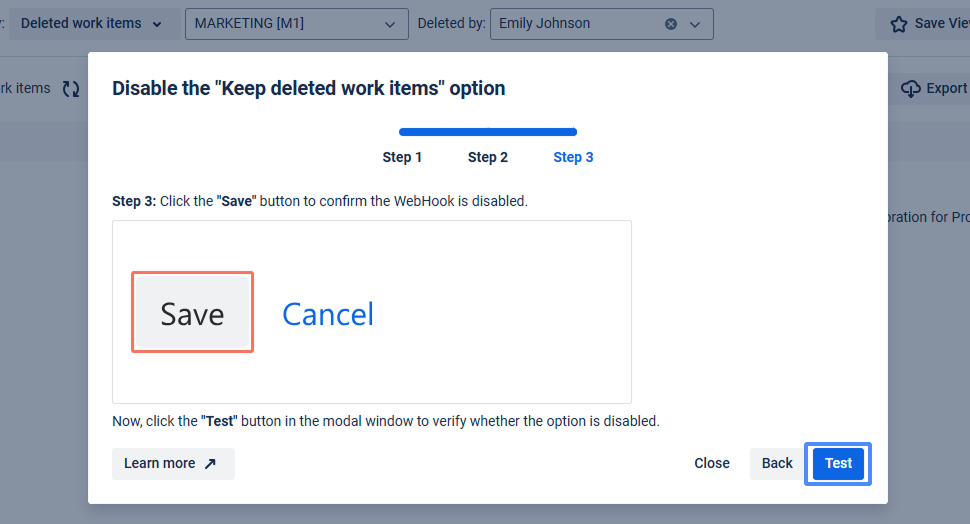Screen dimensions: 970x524
Task: Click highlighted Save in tutorial image
Action: tap(192, 313)
